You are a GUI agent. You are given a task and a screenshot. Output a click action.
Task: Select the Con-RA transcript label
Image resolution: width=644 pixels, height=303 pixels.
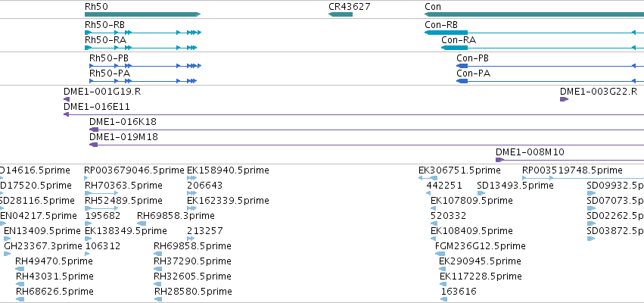(x=459, y=40)
